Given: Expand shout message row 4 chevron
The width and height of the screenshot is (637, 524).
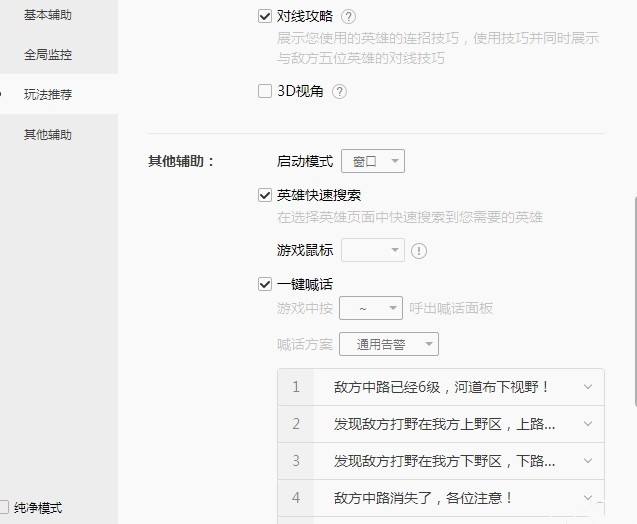Looking at the screenshot, I should 587,498.
